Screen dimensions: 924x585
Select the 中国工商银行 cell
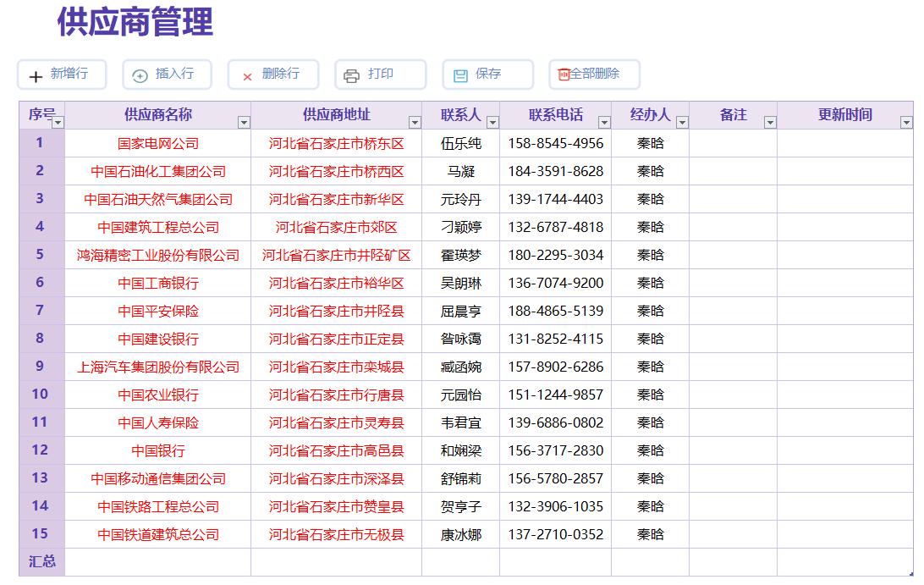(x=158, y=283)
